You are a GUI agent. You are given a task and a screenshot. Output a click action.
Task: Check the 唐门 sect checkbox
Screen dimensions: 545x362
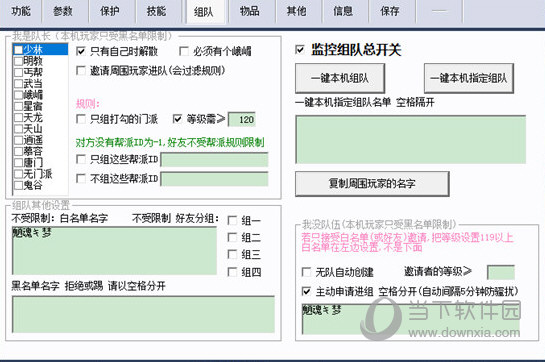pyautogui.click(x=18, y=163)
